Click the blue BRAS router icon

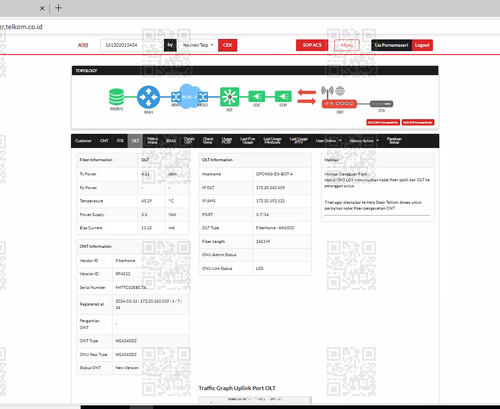coord(148,97)
